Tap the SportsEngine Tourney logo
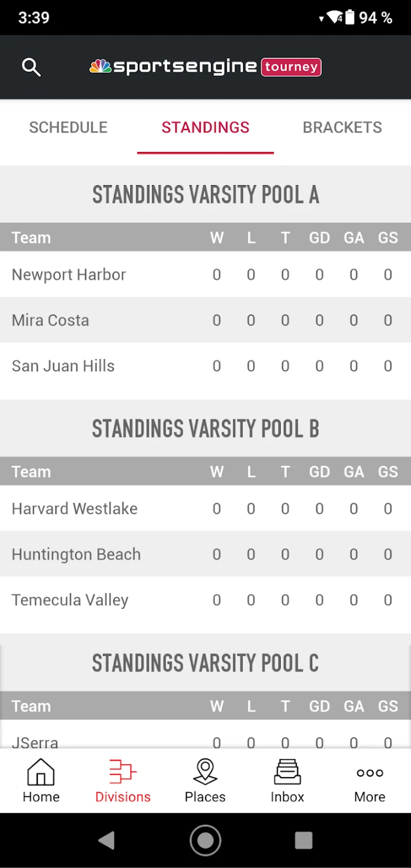This screenshot has height=868, width=411. point(205,67)
